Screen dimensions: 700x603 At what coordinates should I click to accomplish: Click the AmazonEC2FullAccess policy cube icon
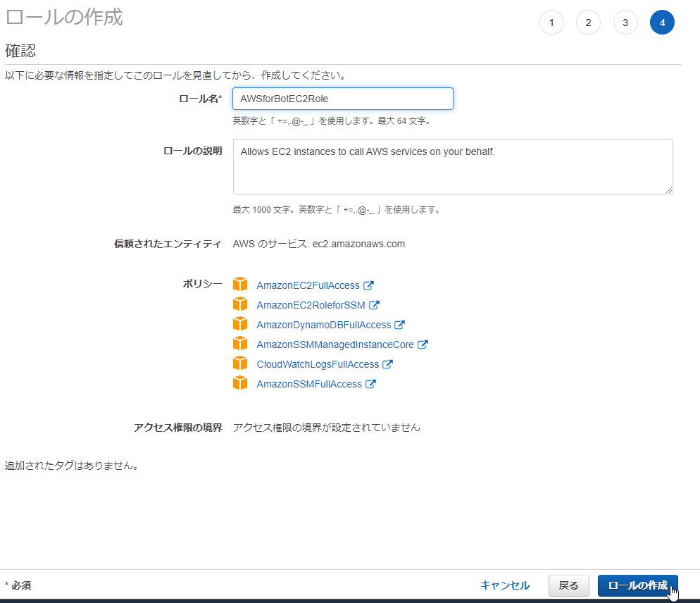coord(241,284)
